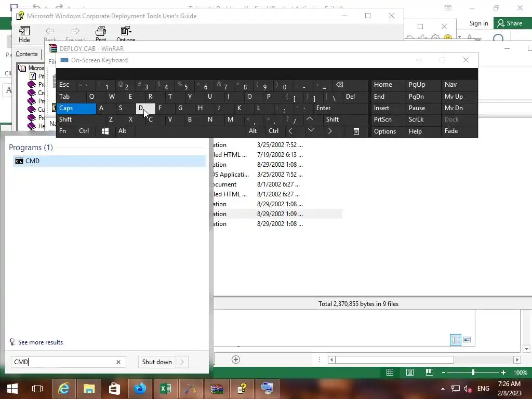This screenshot has width=532, height=399.
Task: Expand the Shut down options arrow
Action: [182, 362]
